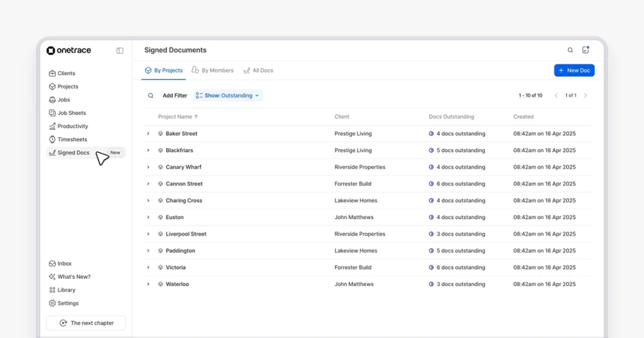The image size is (644, 338).
Task: Collapse the sidebar with the panel icon
Action: point(120,51)
